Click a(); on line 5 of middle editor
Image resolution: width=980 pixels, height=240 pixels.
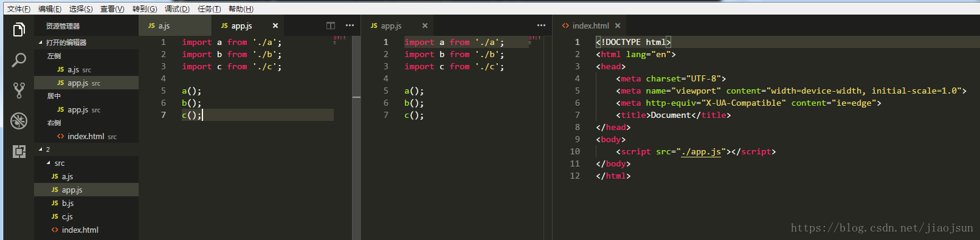point(414,91)
